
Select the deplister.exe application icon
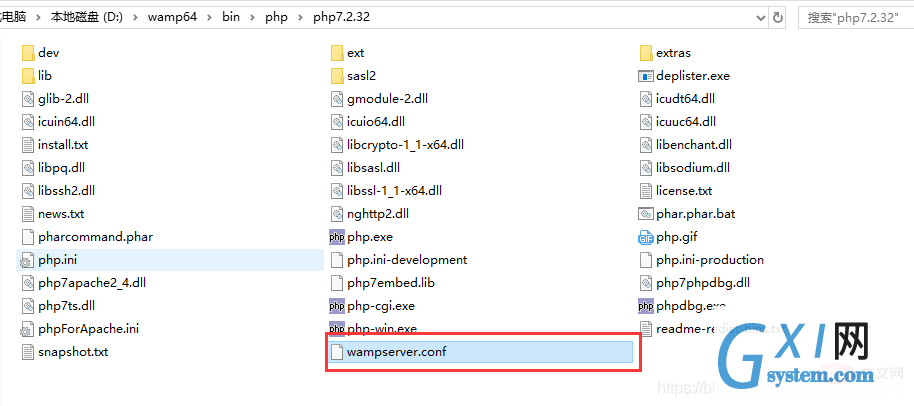point(646,76)
